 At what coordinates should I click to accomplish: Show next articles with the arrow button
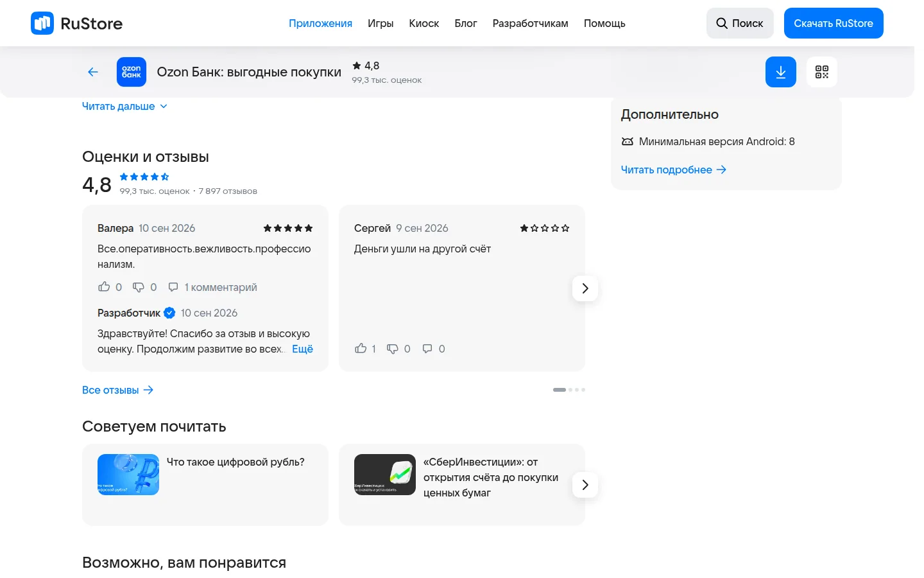coord(585,485)
